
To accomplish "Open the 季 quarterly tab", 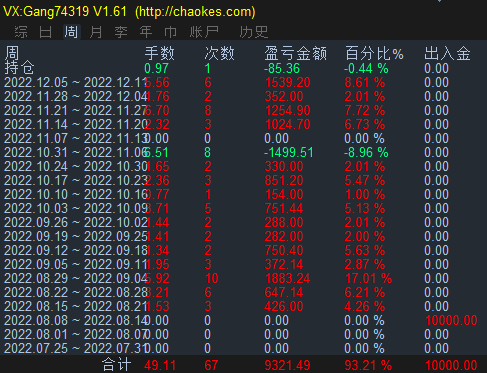I will (121, 32).
